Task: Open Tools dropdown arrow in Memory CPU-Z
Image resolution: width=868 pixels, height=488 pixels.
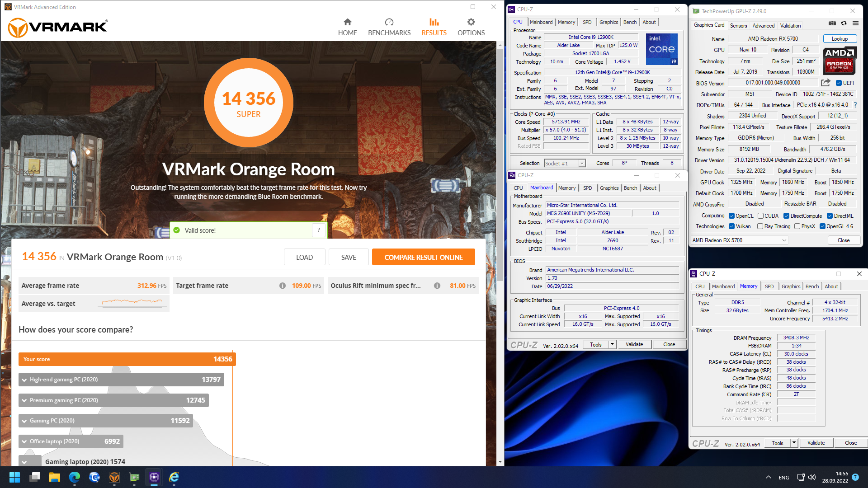Action: coord(794,443)
